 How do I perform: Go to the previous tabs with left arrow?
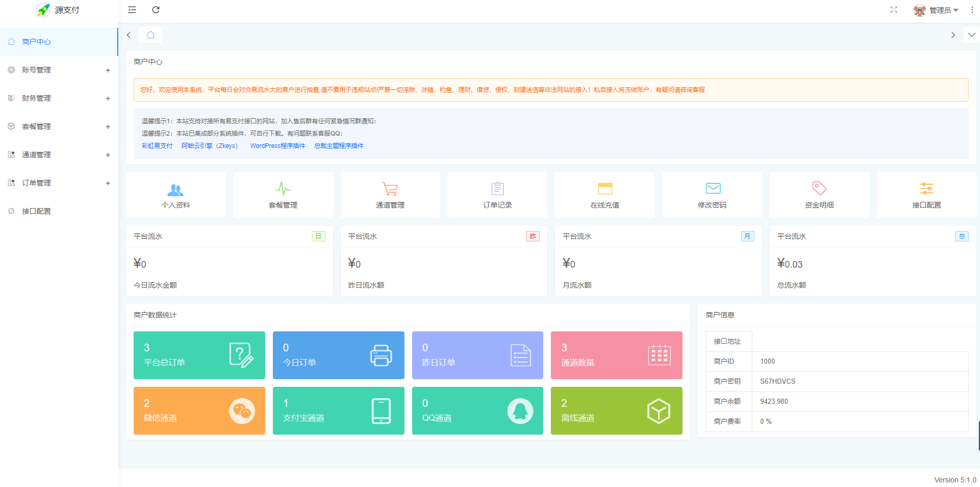tap(129, 35)
